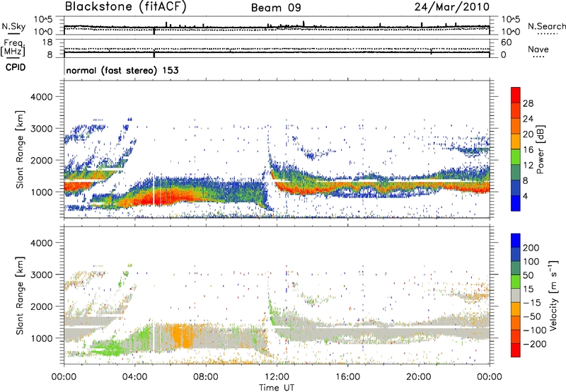This screenshot has width=566, height=392.
Task: Click the red high-power band near 06:00
Action: tap(163, 198)
